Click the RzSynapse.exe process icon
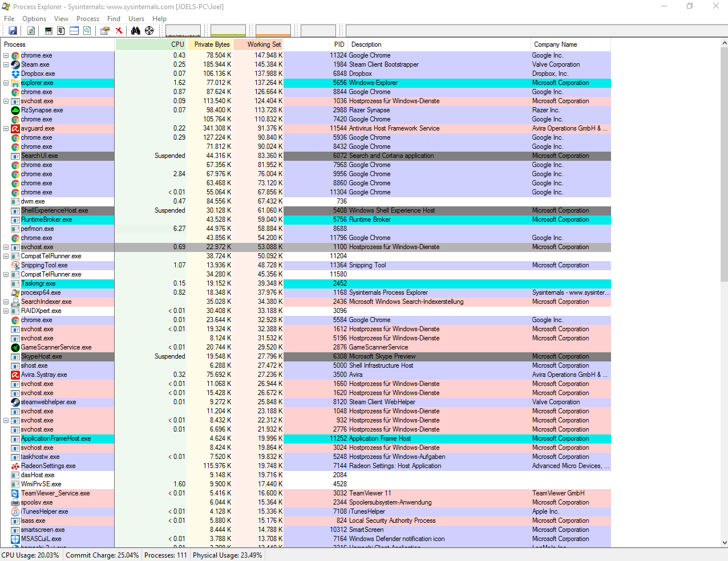 15,110
